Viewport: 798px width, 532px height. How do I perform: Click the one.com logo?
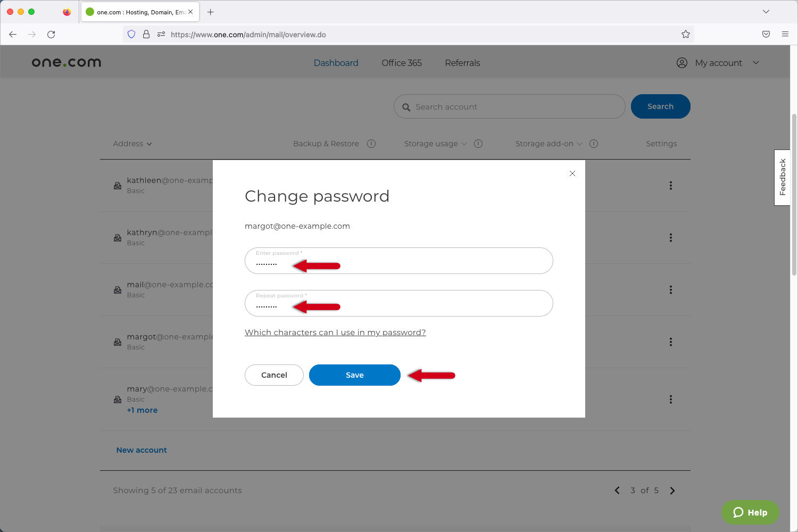pyautogui.click(x=66, y=62)
